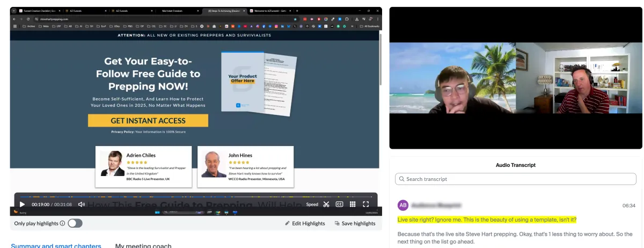This screenshot has height=248, width=644.
Task: Open Steps To Achieving tab in recorded browser
Action: tap(225, 11)
